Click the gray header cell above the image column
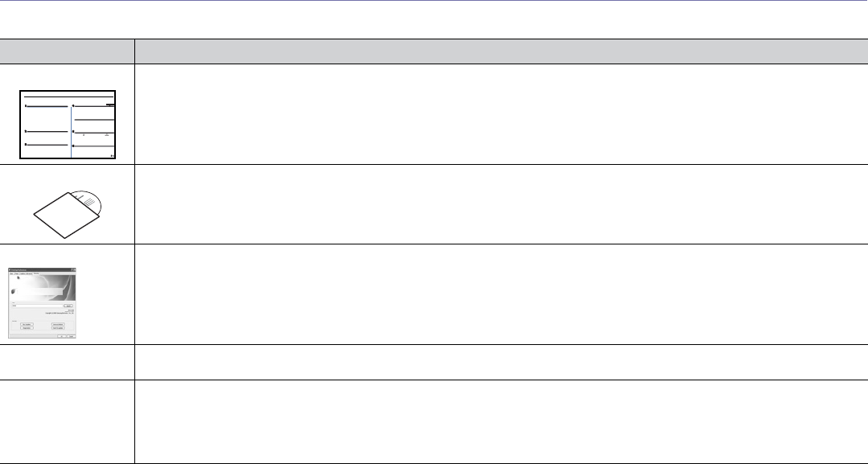 67,51
